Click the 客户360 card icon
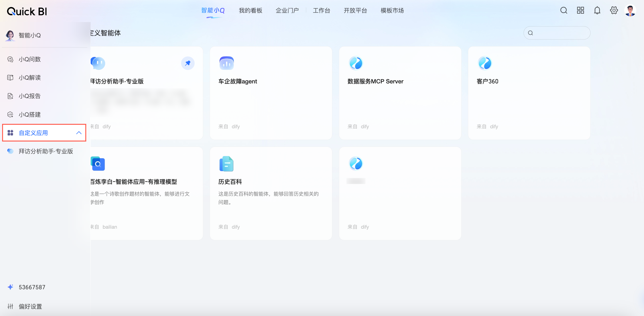The width and height of the screenshot is (644, 316). tap(485, 63)
